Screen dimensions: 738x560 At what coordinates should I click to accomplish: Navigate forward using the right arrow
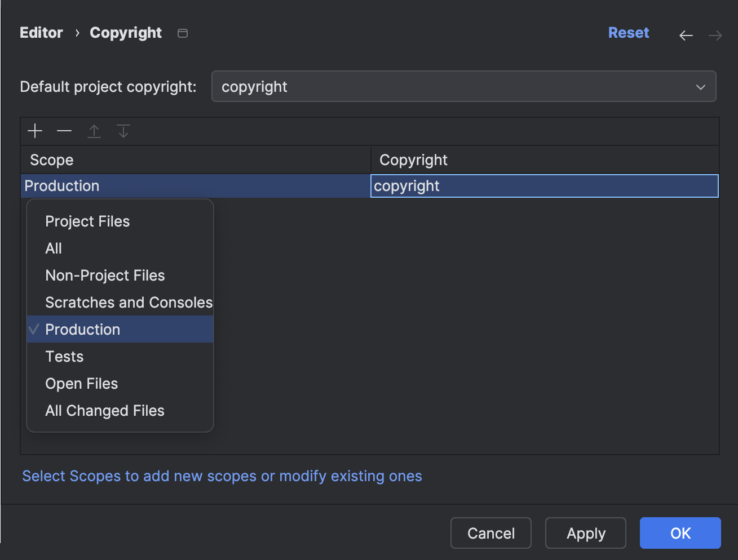pos(715,35)
